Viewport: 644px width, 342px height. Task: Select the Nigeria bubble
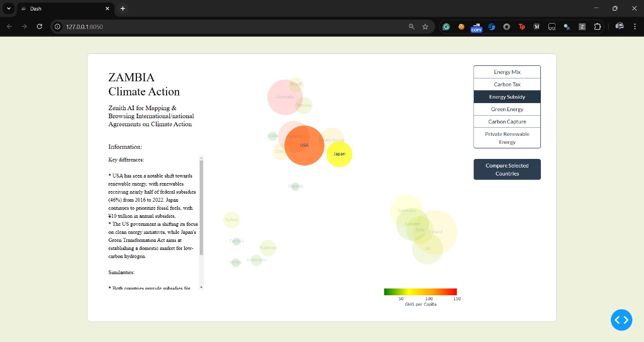tap(295, 187)
